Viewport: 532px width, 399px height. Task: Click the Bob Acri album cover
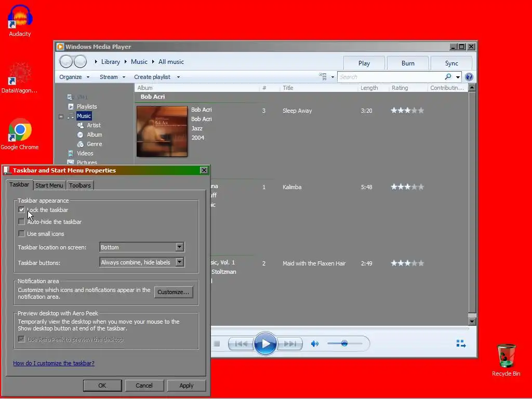[x=162, y=131]
